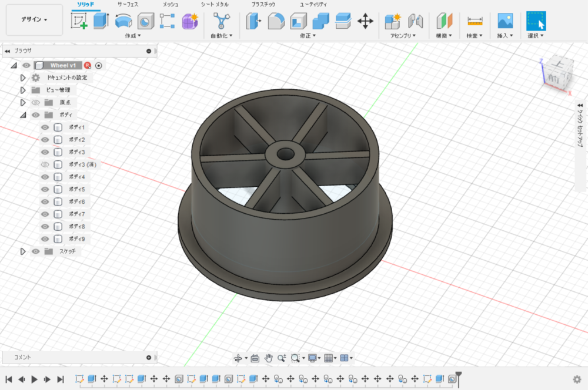Switch to the シートメタル tab
Screen dimensions: 588x390
point(215,4)
